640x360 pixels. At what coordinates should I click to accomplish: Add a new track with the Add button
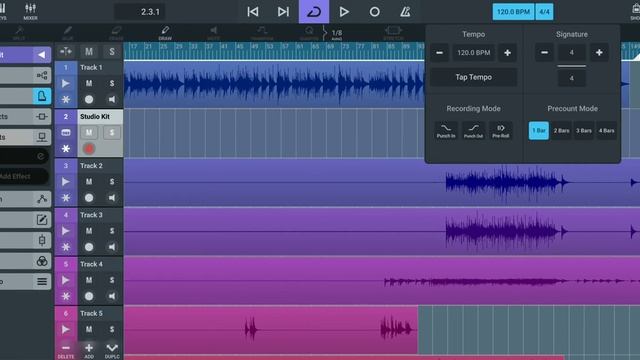pyautogui.click(x=89, y=350)
